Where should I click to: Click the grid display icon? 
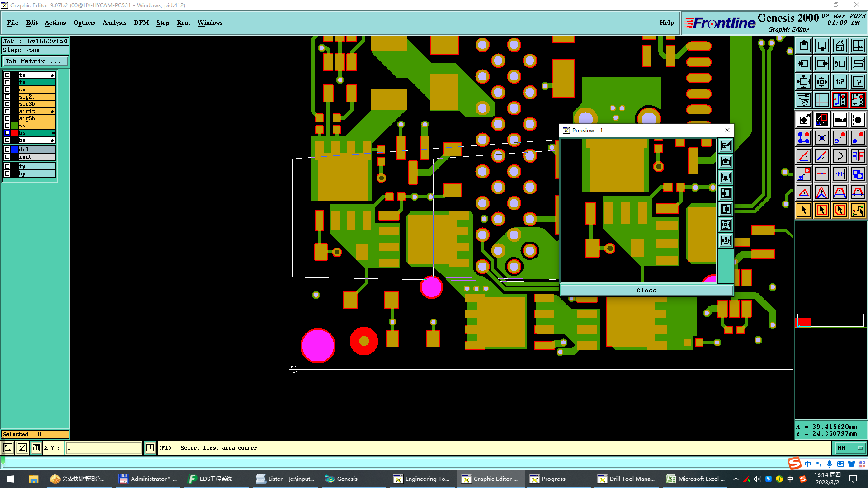point(821,100)
